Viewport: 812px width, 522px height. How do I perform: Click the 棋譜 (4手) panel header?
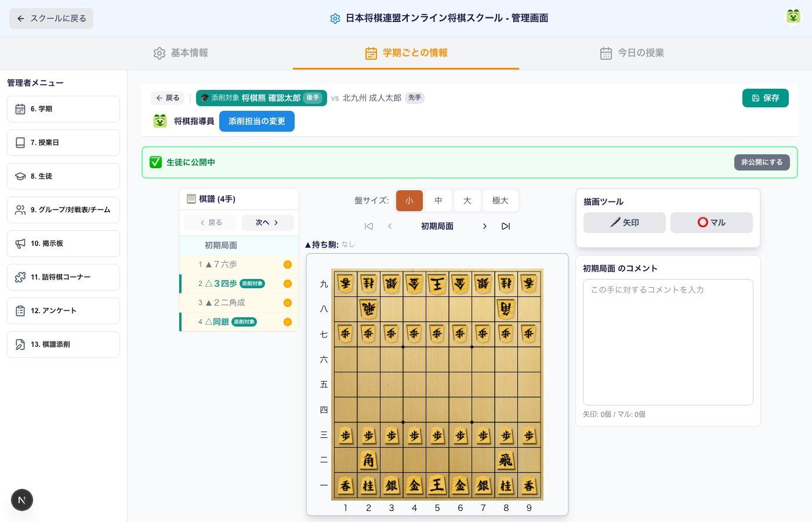239,199
